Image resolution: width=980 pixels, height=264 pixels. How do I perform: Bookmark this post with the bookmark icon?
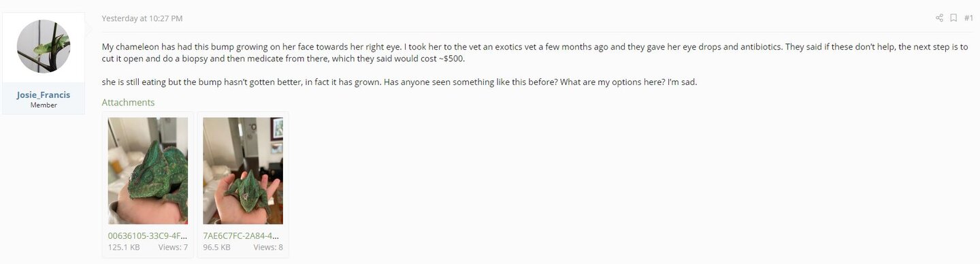(x=954, y=18)
